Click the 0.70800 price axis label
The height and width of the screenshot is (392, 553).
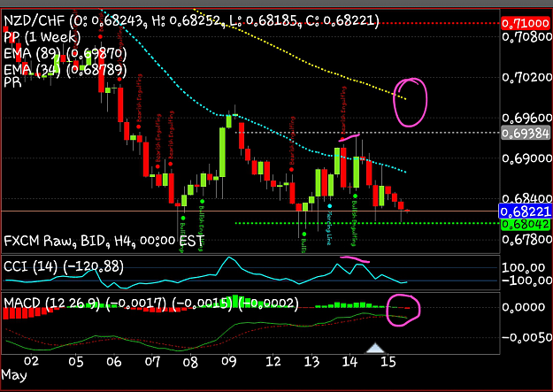[x=527, y=36]
